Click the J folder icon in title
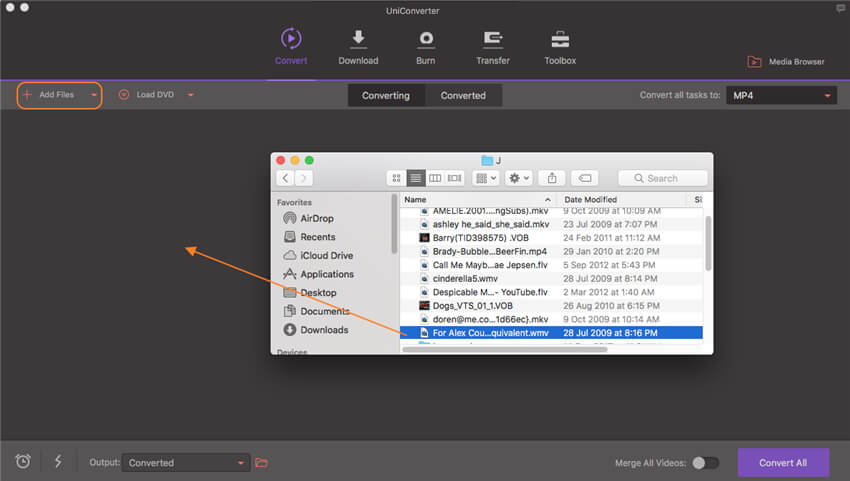Image resolution: width=850 pixels, height=481 pixels. pyautogui.click(x=487, y=161)
